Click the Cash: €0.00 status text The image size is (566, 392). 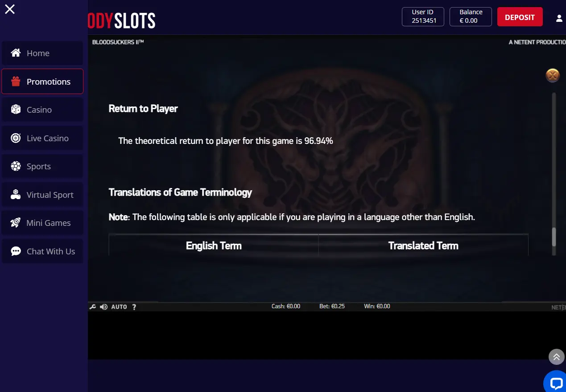pyautogui.click(x=286, y=306)
